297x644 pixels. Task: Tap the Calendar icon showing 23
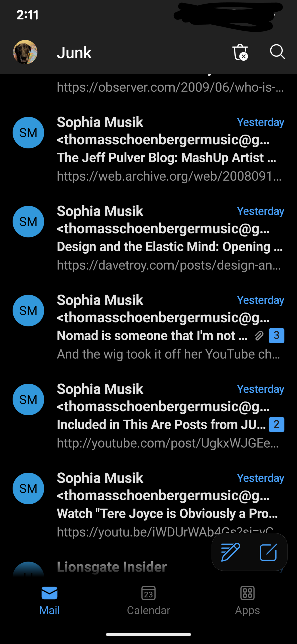(148, 593)
